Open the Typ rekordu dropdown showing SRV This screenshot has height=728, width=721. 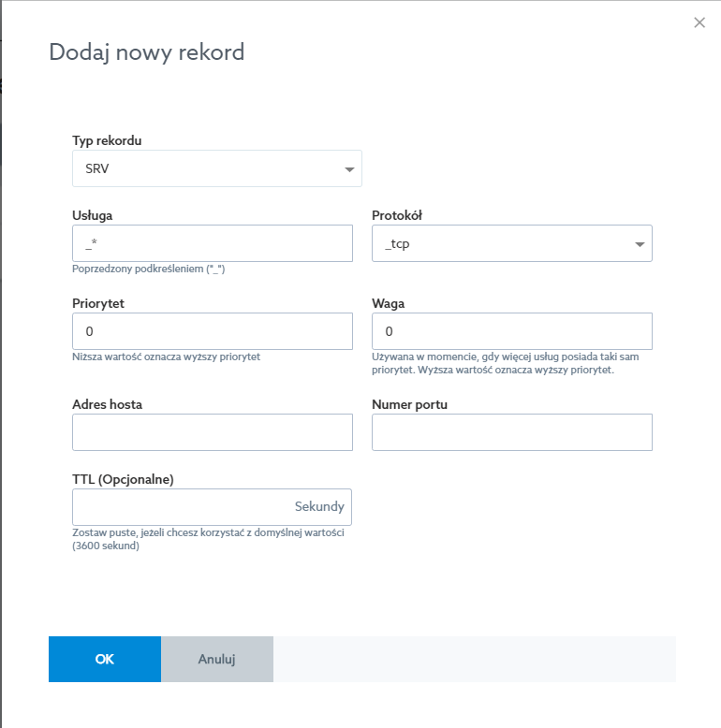tap(216, 169)
